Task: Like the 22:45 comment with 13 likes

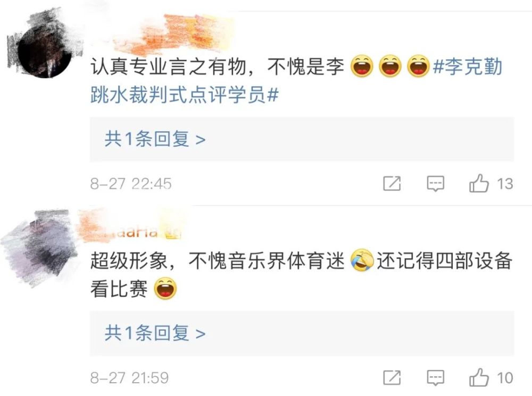Action: 479,183
